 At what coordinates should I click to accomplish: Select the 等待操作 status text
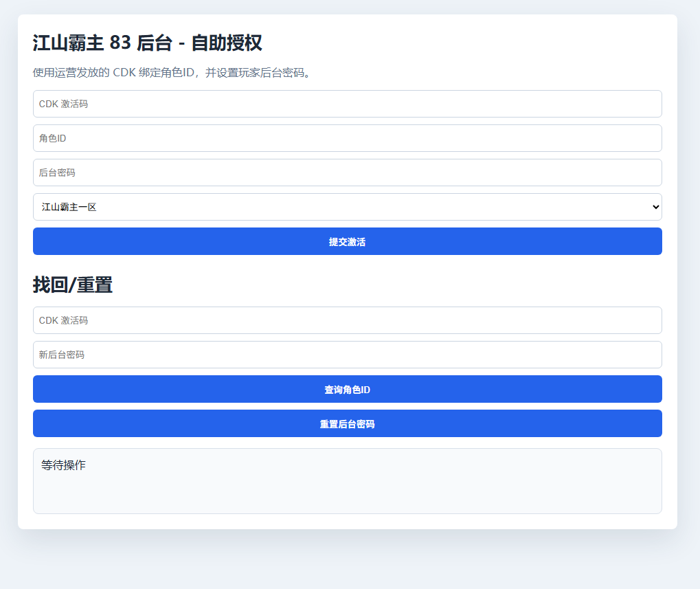point(63,465)
